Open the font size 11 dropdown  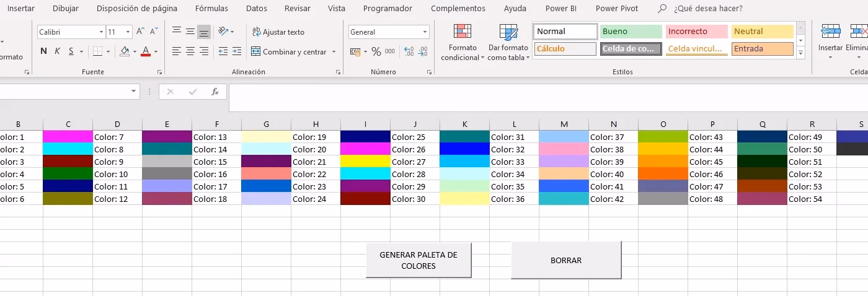128,32
